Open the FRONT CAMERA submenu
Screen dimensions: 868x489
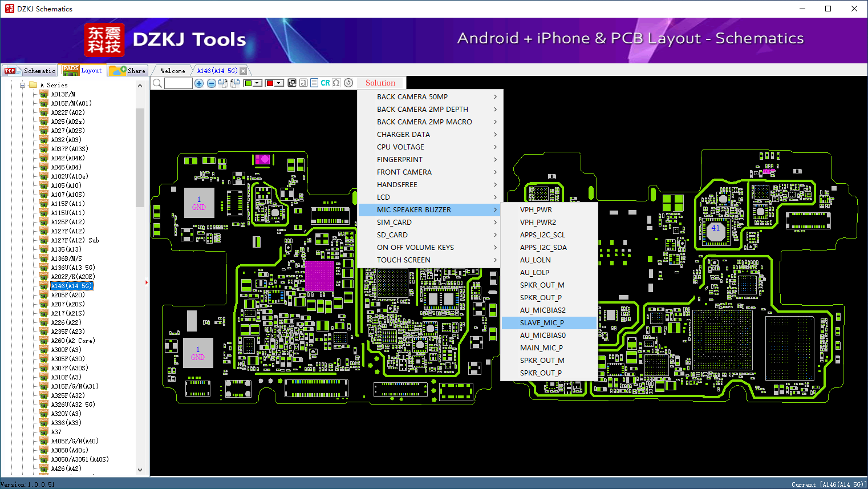(431, 172)
